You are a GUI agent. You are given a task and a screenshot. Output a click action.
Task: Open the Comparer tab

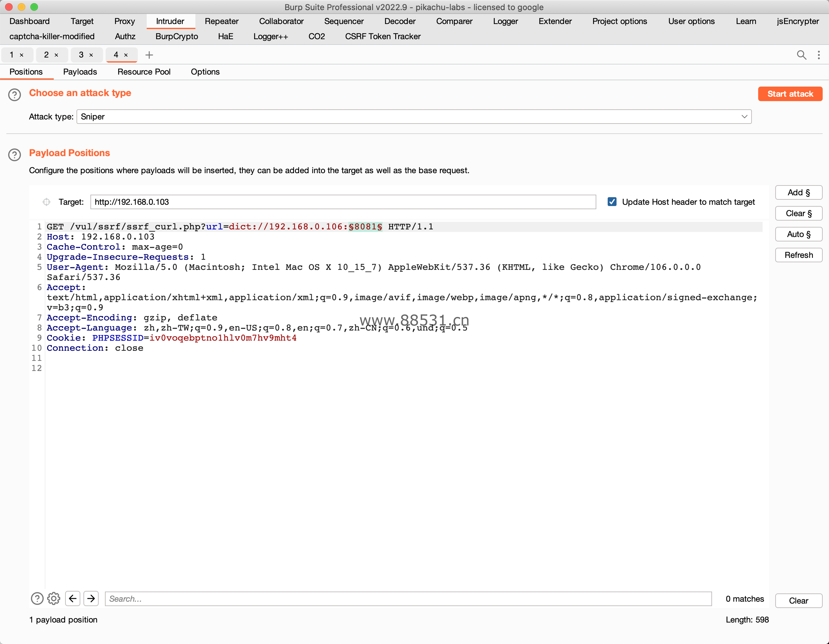tap(454, 21)
